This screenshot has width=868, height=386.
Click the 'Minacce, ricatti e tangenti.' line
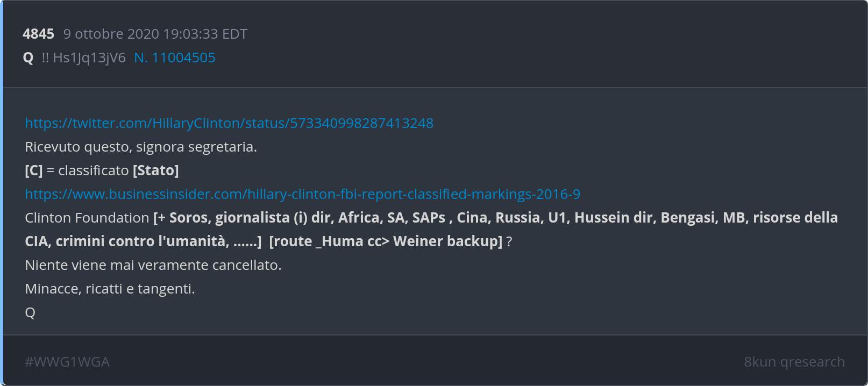coord(110,289)
